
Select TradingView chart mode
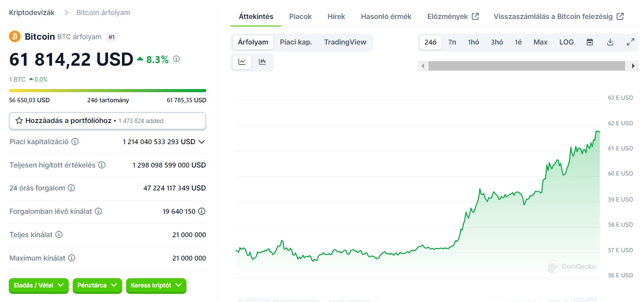345,42
